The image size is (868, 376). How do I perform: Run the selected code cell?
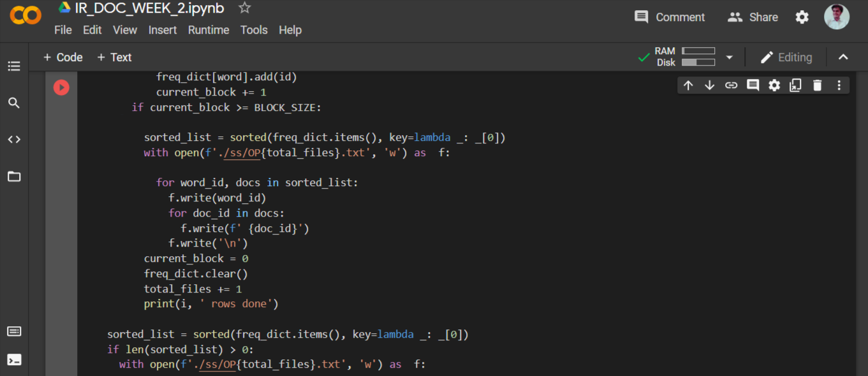click(61, 87)
